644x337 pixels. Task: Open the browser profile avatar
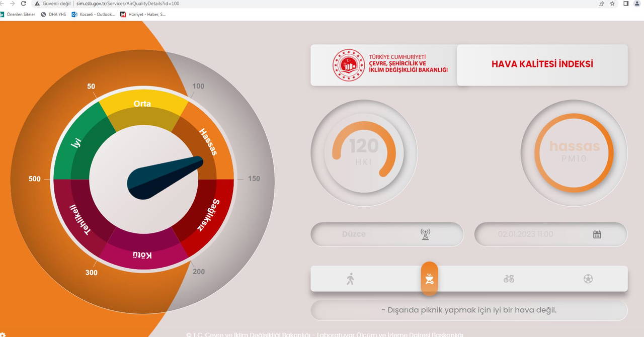(x=637, y=4)
